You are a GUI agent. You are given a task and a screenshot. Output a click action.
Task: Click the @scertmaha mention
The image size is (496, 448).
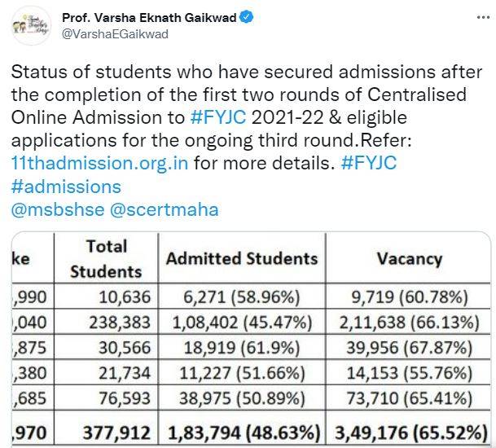(164, 209)
